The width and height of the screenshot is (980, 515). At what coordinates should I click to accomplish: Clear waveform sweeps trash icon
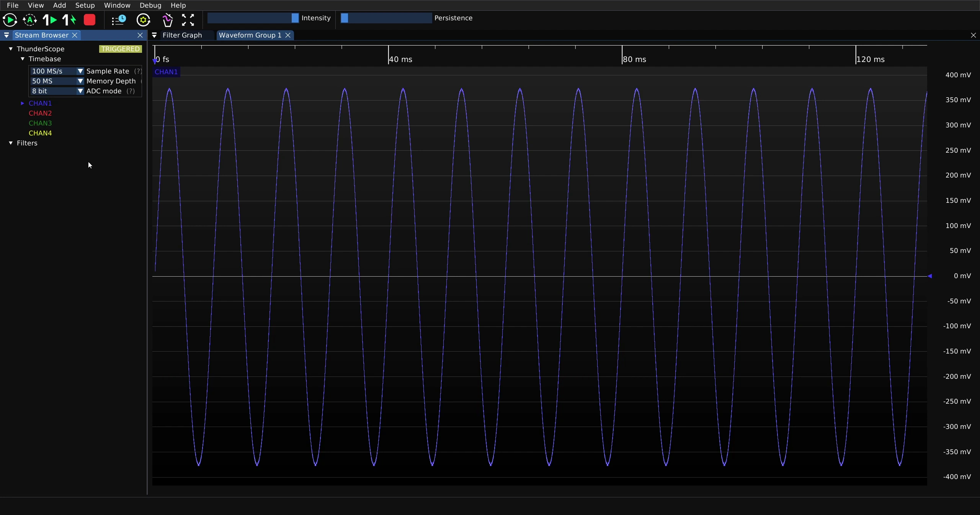[167, 20]
